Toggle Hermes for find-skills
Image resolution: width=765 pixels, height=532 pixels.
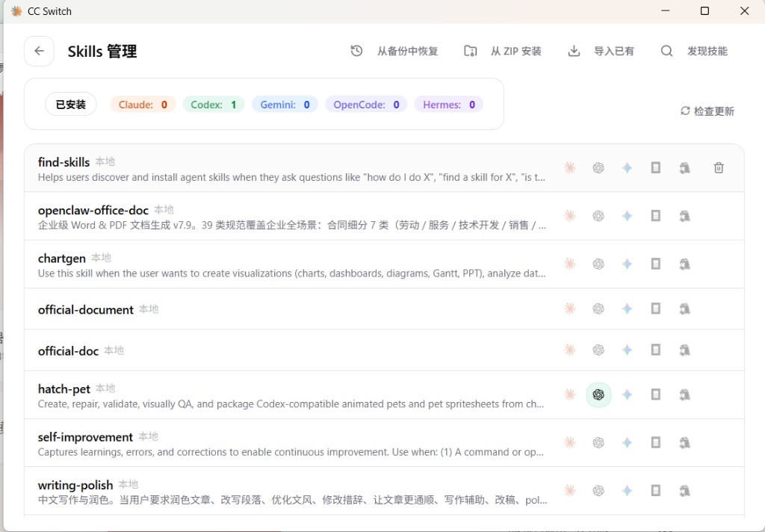(x=684, y=168)
